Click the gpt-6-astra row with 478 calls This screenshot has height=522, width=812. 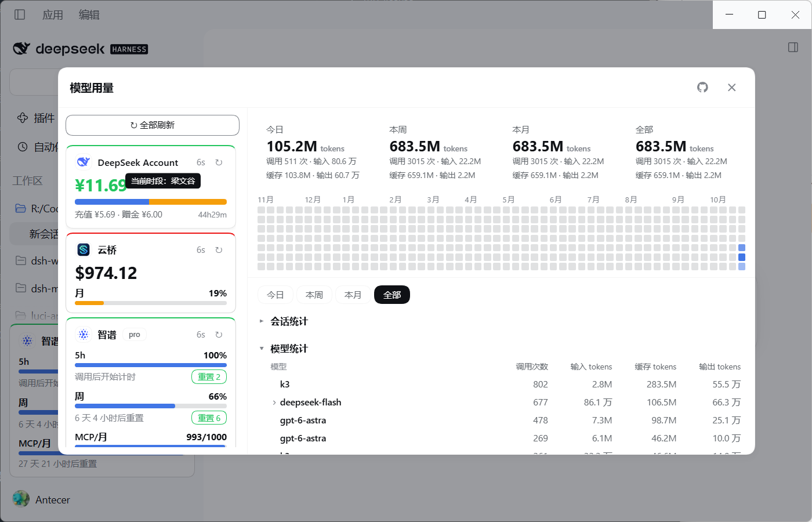[x=502, y=420]
